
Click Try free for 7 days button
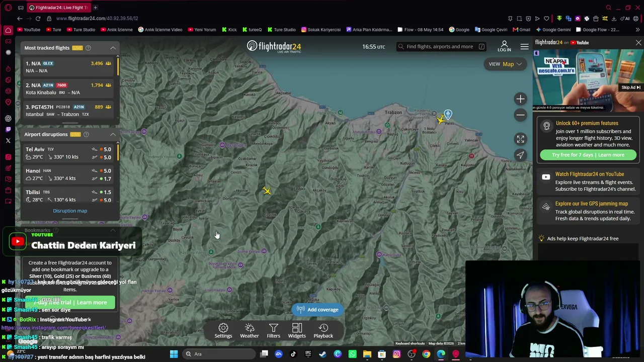click(x=588, y=155)
